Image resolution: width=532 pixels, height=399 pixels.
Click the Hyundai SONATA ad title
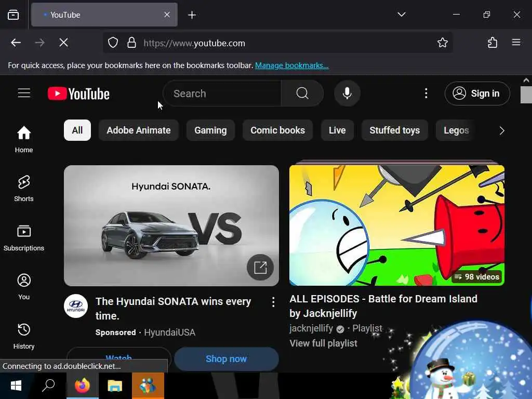click(x=174, y=309)
